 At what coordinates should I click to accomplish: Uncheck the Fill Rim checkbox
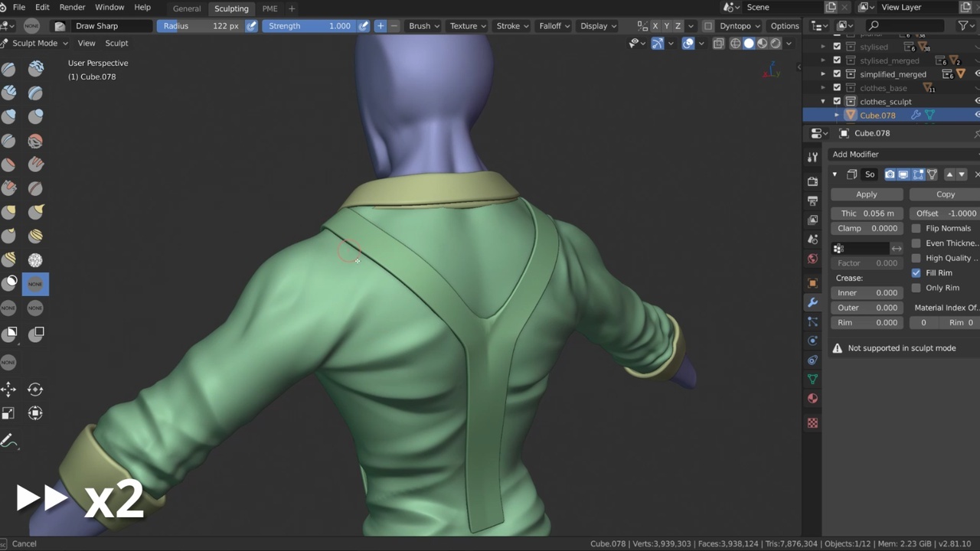point(916,273)
